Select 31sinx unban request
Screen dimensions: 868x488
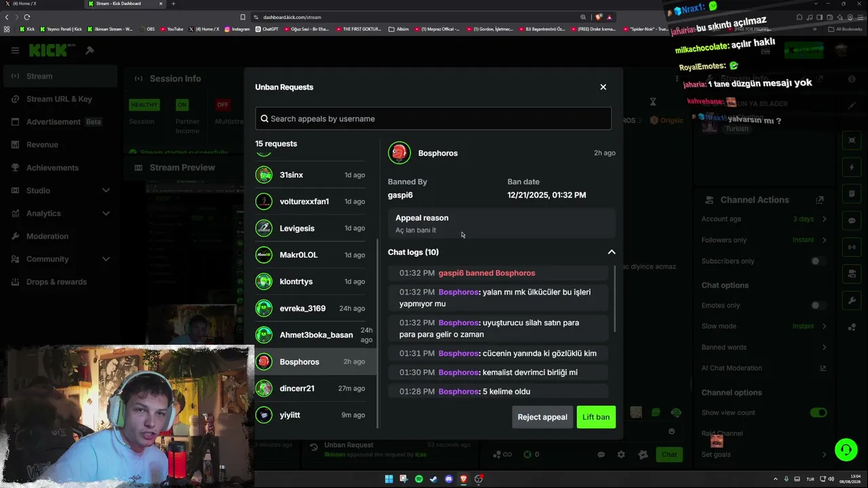pyautogui.click(x=311, y=175)
